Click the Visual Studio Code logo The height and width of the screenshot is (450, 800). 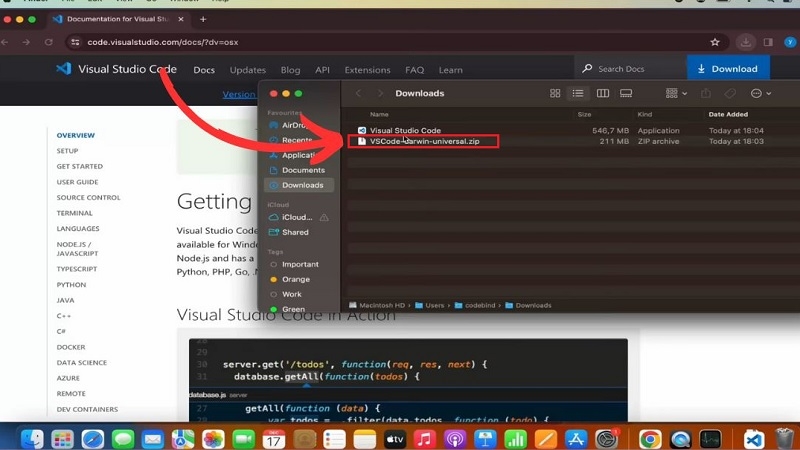coord(116,69)
